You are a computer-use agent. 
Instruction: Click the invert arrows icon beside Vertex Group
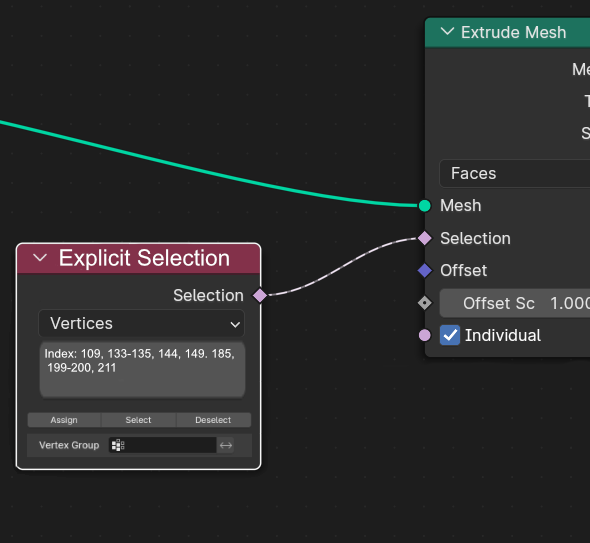(x=226, y=445)
